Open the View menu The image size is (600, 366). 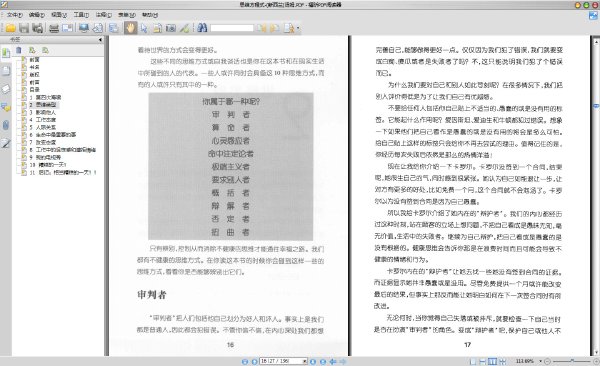pos(59,15)
